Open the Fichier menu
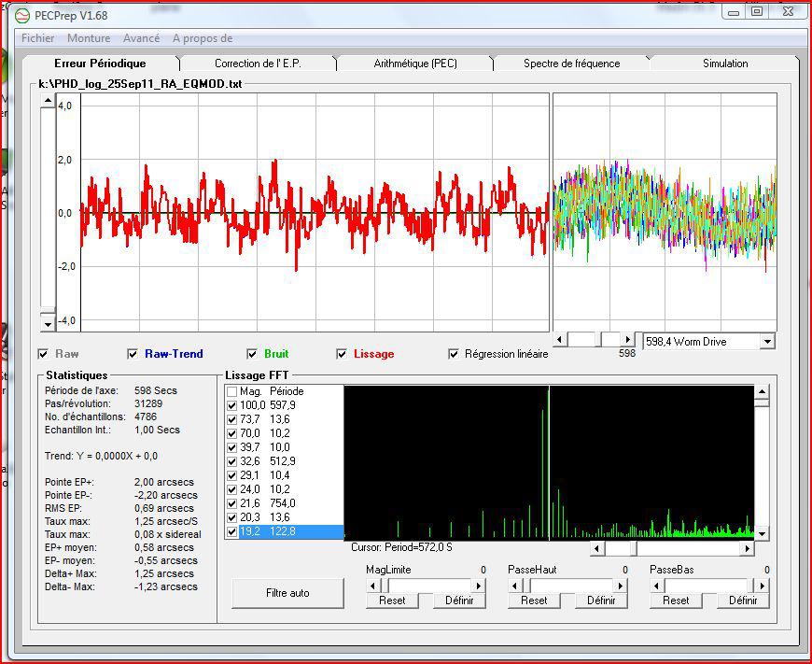This screenshot has height=664, width=812. pyautogui.click(x=38, y=38)
